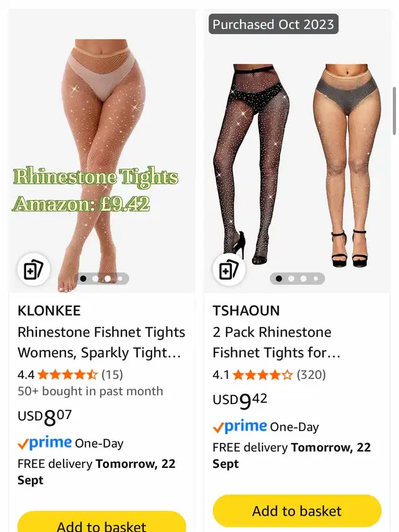The width and height of the screenshot is (399, 532).
Task: Open the KLONKEE Rhinestone Fishnet Tights title
Action: [102, 342]
